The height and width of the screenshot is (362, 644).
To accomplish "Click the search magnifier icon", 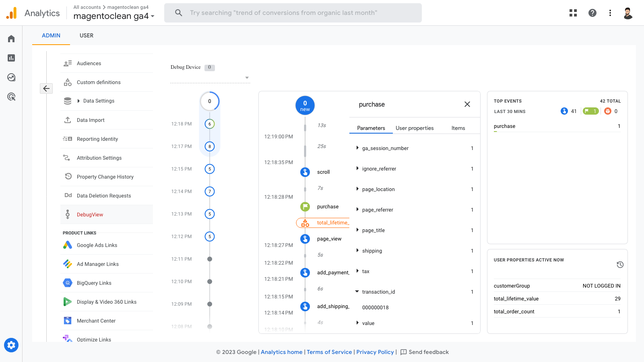I will coord(179,13).
